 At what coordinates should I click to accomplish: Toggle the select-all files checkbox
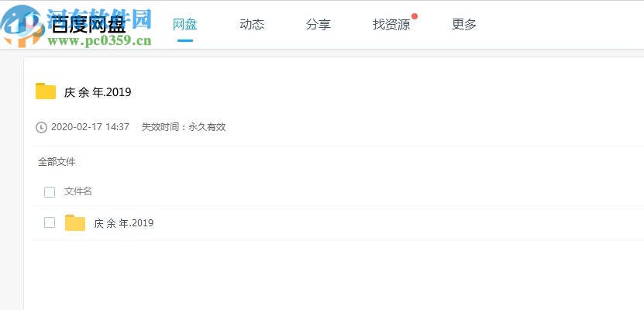click(50, 191)
